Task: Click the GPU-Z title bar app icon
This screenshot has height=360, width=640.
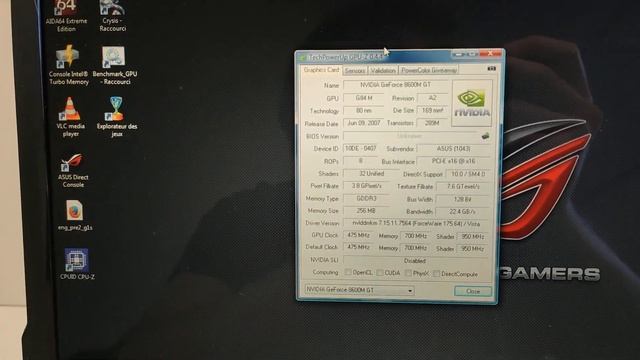Action: 302,58
